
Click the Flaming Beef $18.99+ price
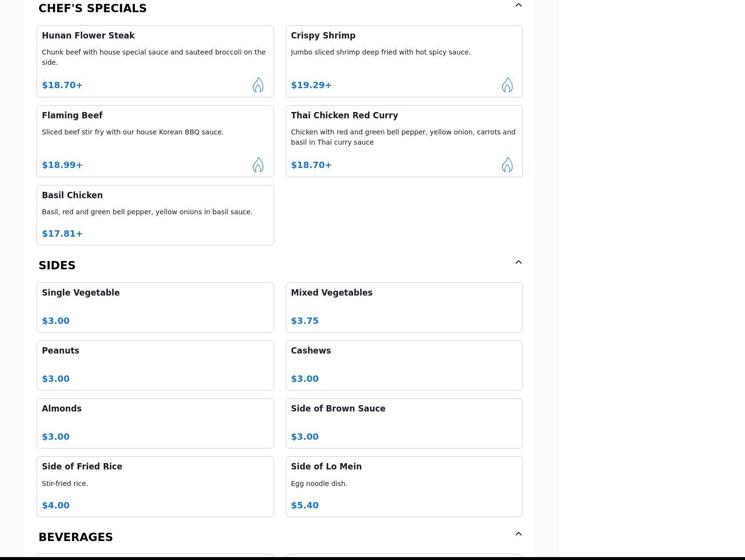62,165
